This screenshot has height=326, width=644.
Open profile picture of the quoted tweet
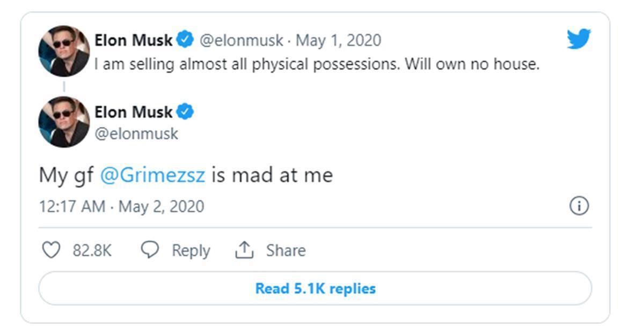[64, 51]
